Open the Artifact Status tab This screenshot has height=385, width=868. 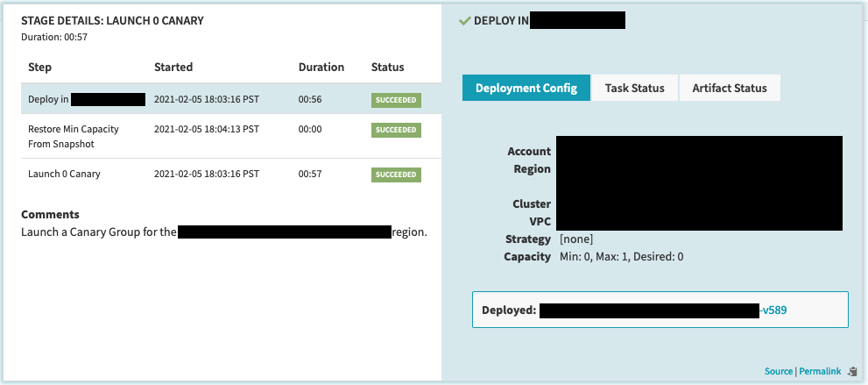730,88
